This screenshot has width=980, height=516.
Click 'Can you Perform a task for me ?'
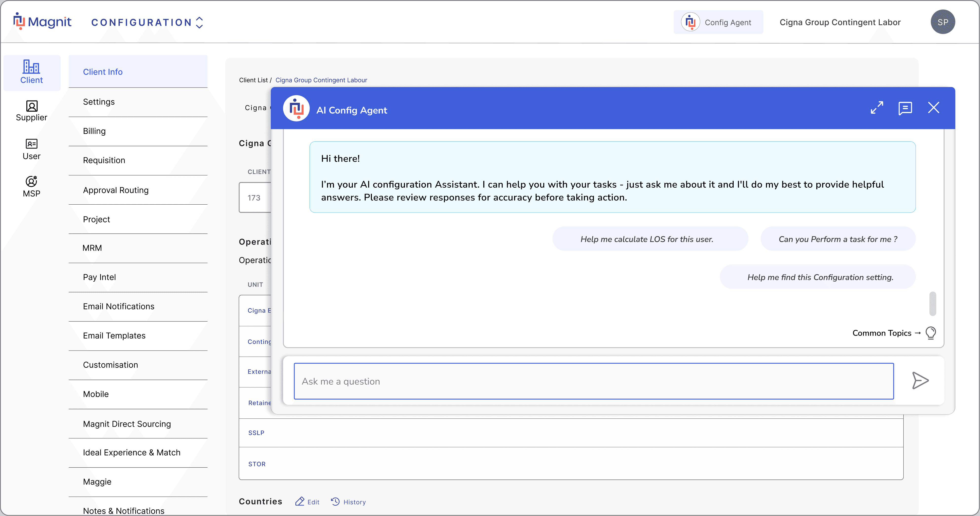tap(837, 239)
